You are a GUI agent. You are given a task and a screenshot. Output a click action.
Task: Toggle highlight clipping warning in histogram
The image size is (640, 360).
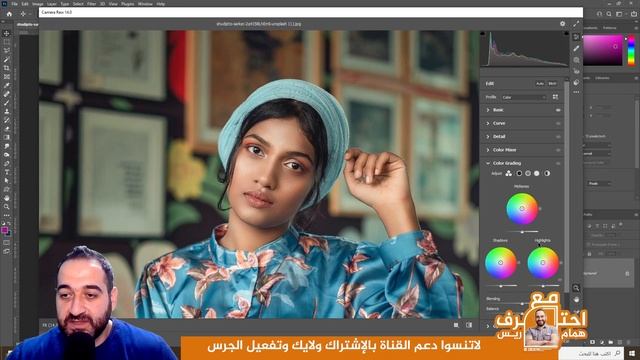(566, 33)
